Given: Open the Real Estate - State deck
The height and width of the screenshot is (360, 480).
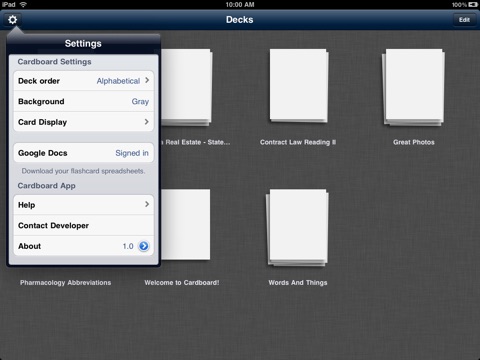Looking at the screenshot, I should [187, 87].
